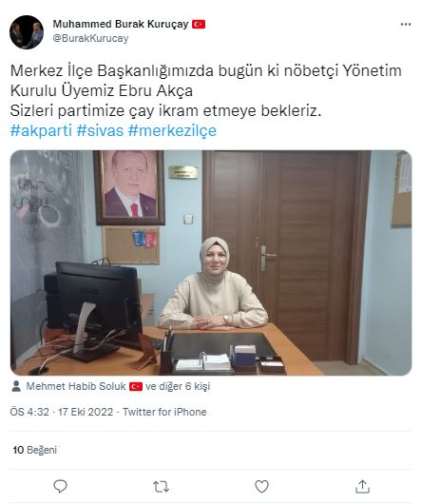Retweet using the arrows icon
The height and width of the screenshot is (504, 422).
pyautogui.click(x=161, y=487)
